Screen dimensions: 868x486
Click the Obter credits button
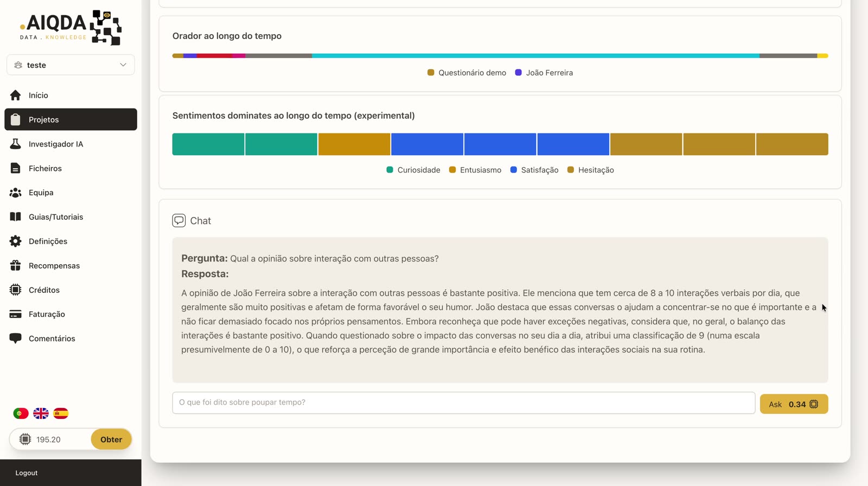111,439
